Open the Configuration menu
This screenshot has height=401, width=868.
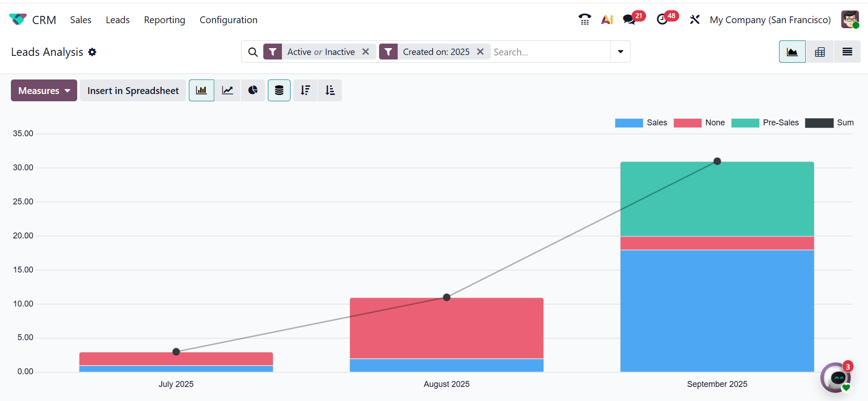[x=228, y=20]
